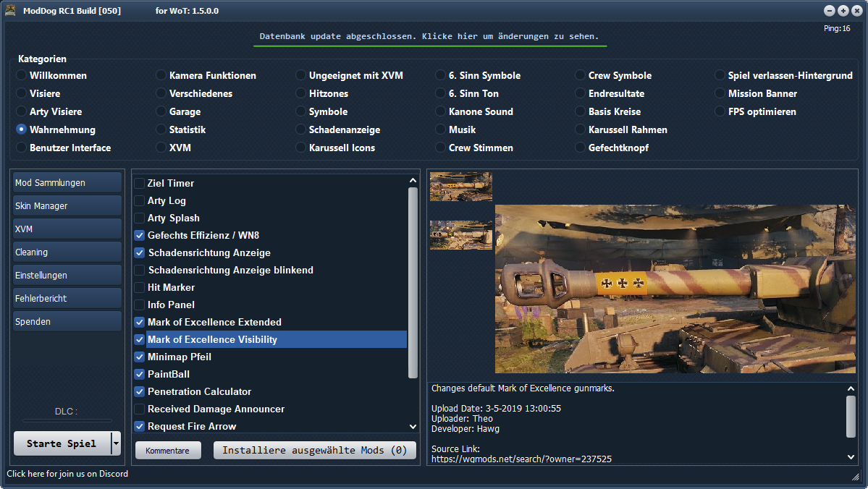This screenshot has height=489, width=868.
Task: Select the Benutzer Interface category
Action: click(x=21, y=148)
